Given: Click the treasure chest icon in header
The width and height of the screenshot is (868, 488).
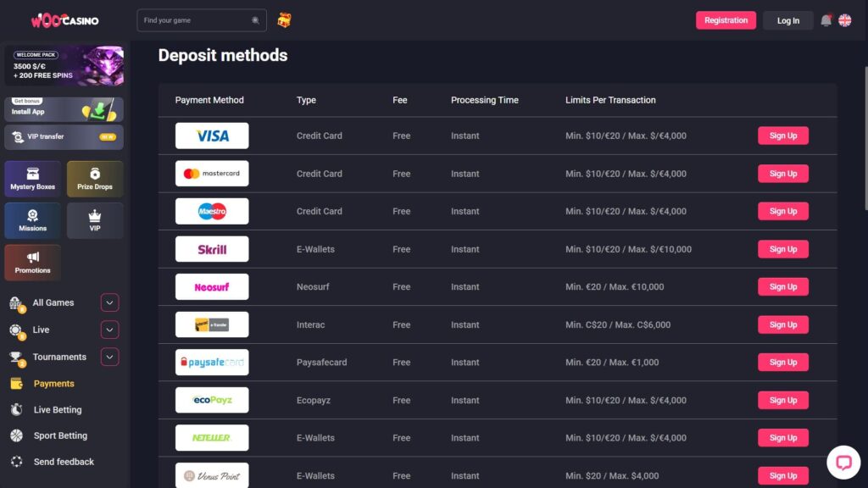Looking at the screenshot, I should point(284,20).
